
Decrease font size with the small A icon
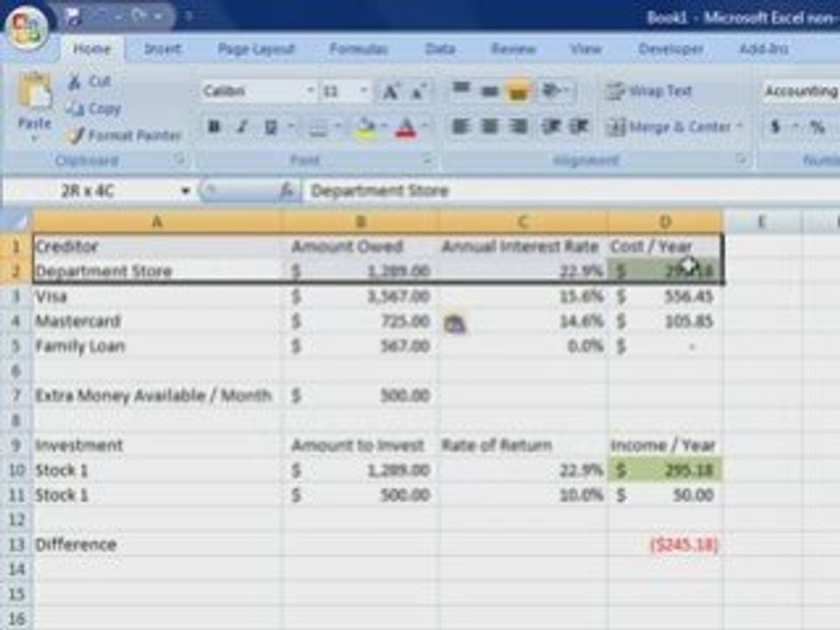click(x=418, y=92)
